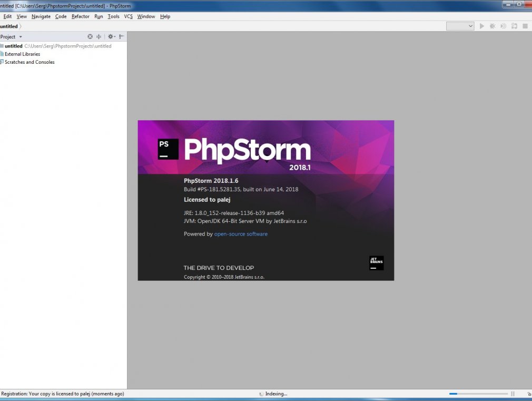The height and width of the screenshot is (401, 532).
Task: Stop the running process
Action: click(525, 26)
